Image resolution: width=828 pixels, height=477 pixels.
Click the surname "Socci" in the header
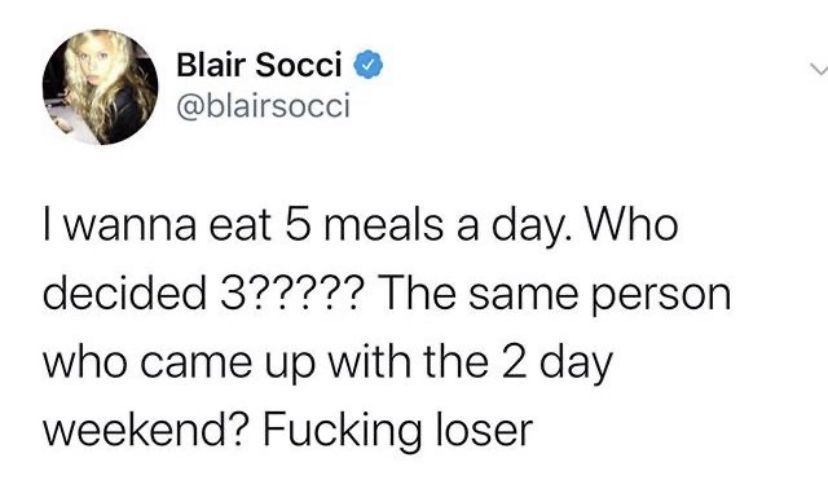click(x=299, y=65)
